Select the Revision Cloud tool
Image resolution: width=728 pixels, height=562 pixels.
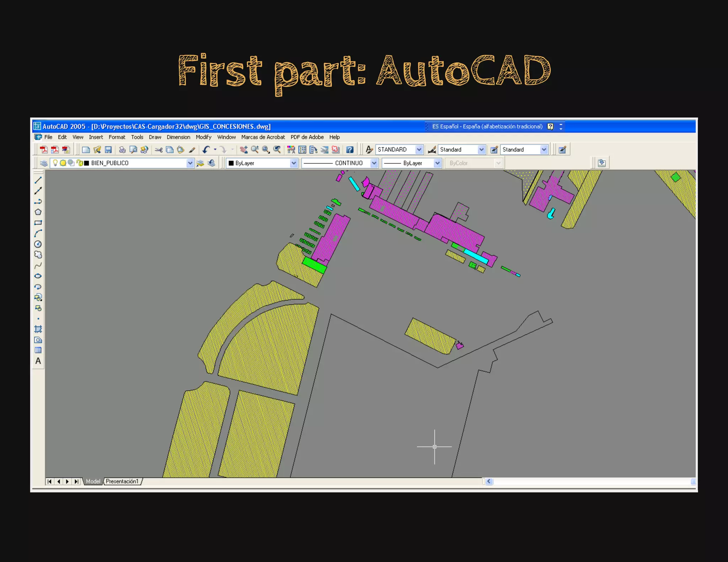pyautogui.click(x=38, y=255)
